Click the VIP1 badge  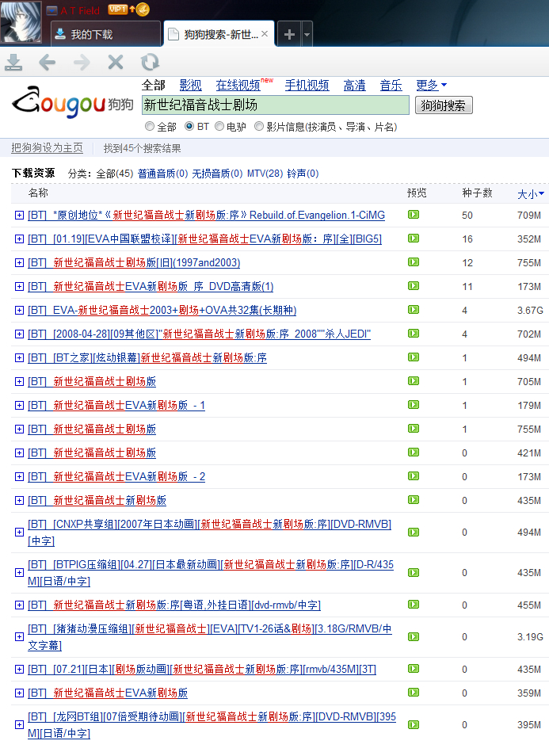pyautogui.click(x=118, y=10)
